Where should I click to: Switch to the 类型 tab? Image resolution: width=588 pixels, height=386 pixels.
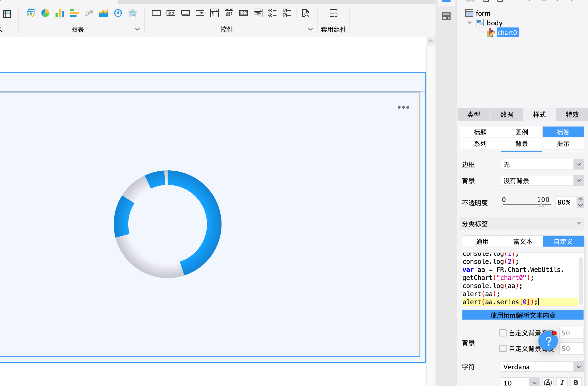474,114
